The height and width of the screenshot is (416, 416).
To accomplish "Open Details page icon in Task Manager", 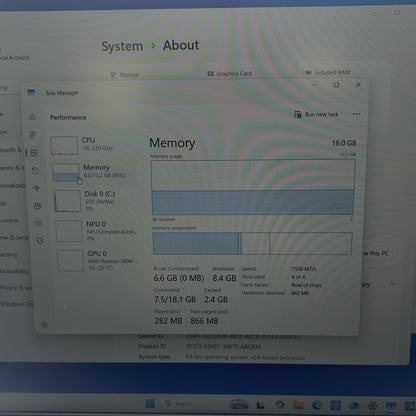I will pyautogui.click(x=38, y=223).
